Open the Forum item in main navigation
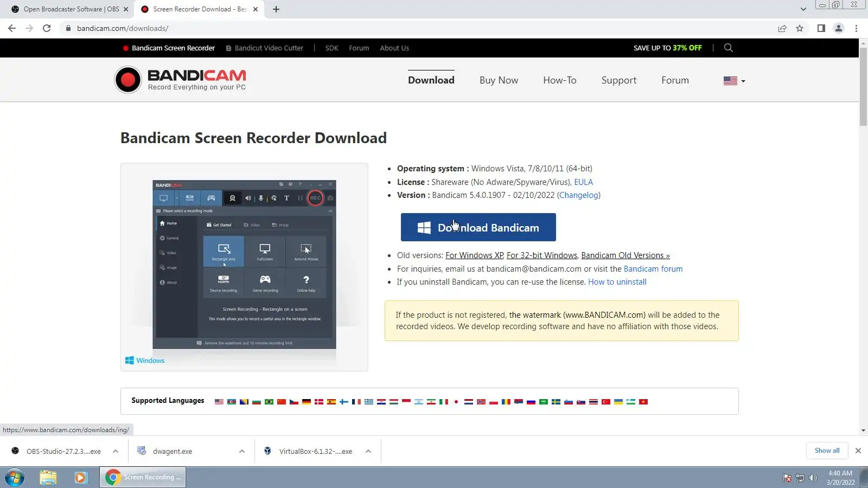 click(675, 80)
